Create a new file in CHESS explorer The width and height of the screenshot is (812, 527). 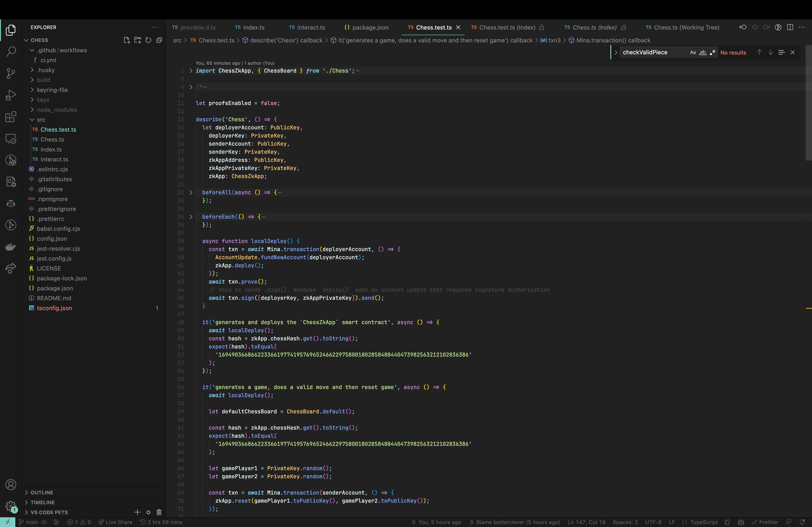click(x=127, y=40)
